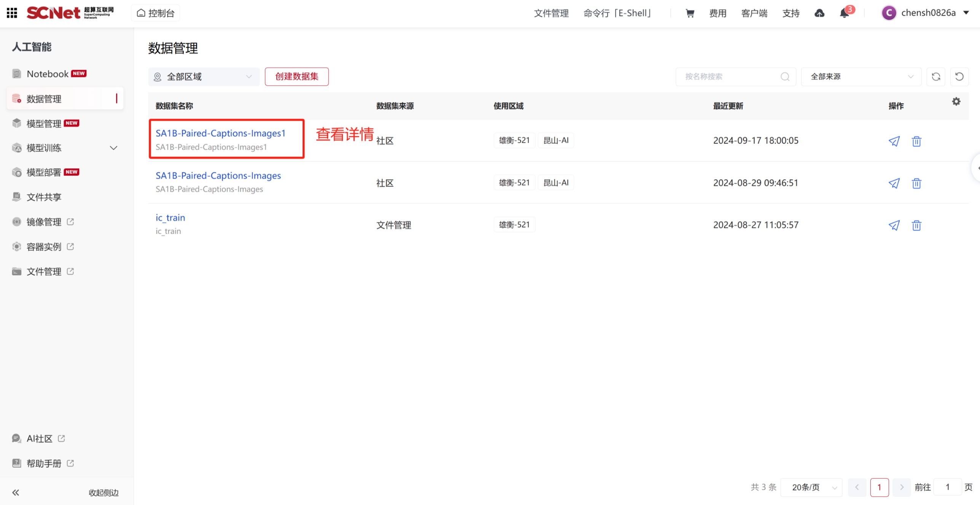Open the shopping cart icon
This screenshot has height=505, width=980.
[x=690, y=13]
